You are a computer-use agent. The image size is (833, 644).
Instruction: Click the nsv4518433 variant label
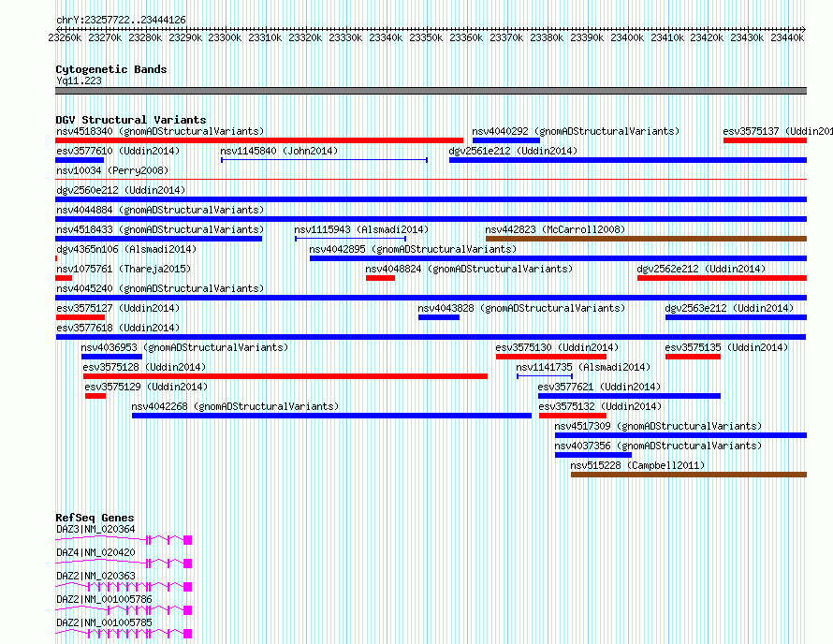click(160, 229)
